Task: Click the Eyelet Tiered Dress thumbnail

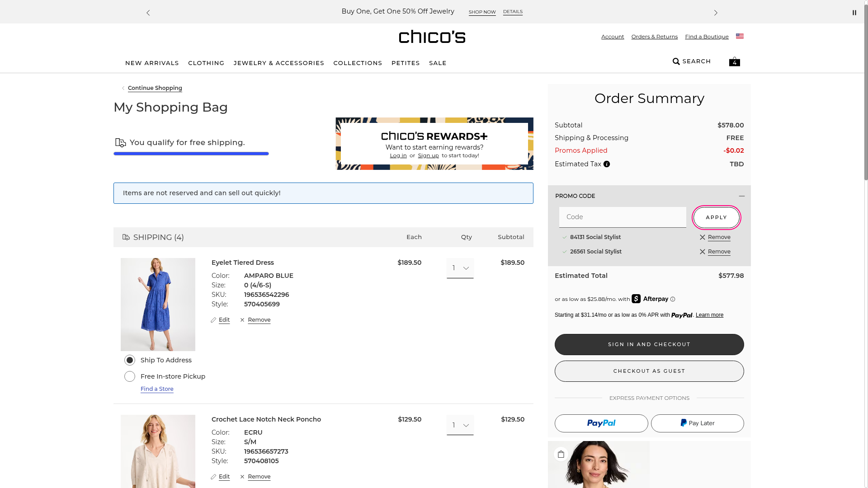Action: [158, 304]
